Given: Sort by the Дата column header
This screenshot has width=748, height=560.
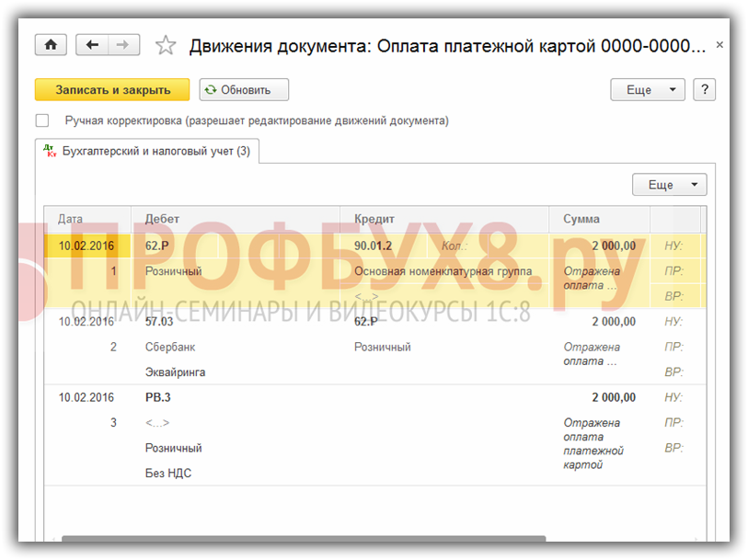Looking at the screenshot, I should (71, 219).
